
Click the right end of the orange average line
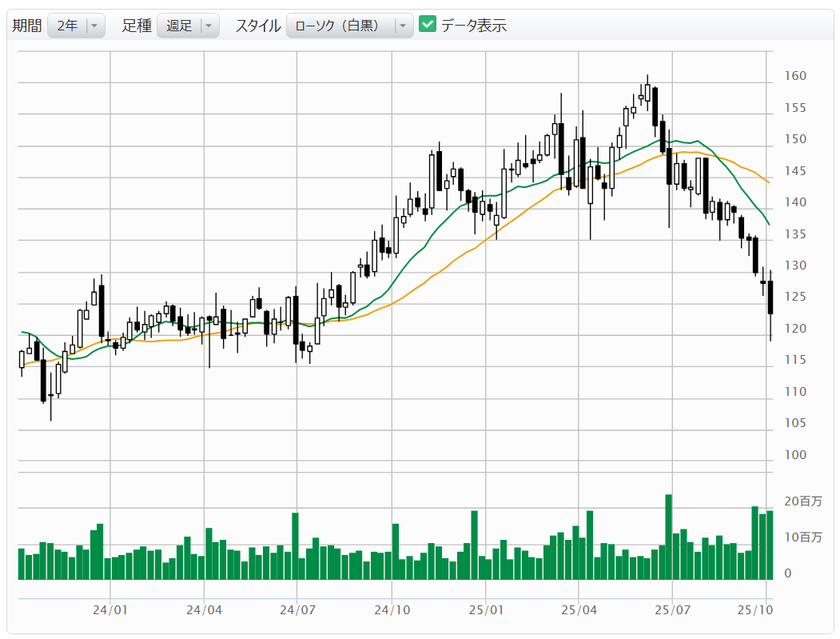pyautogui.click(x=768, y=182)
